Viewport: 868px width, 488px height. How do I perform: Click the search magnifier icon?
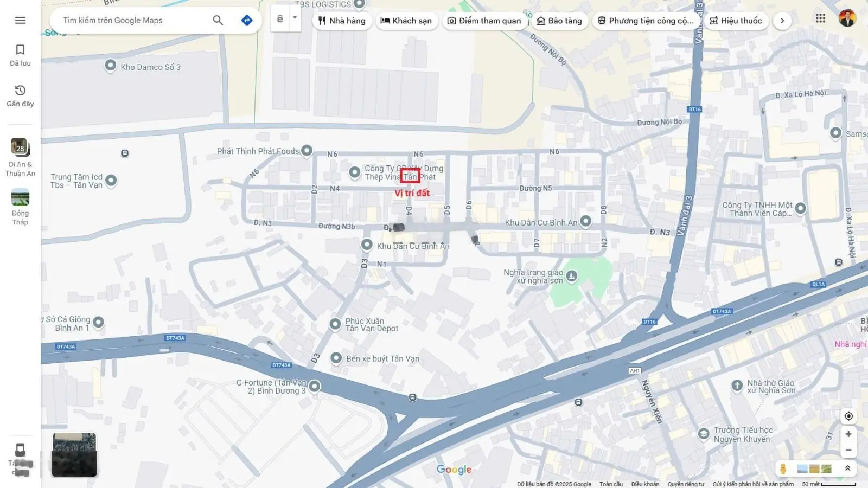218,20
